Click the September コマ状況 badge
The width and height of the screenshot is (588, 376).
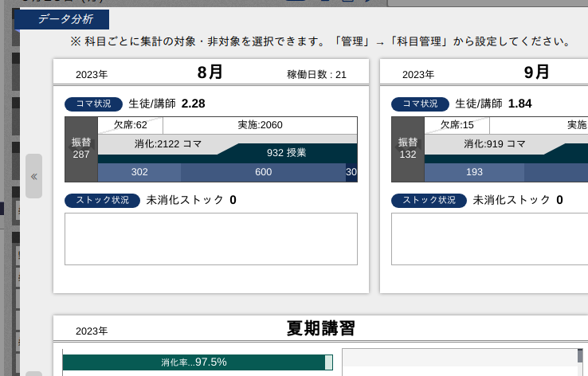(420, 104)
